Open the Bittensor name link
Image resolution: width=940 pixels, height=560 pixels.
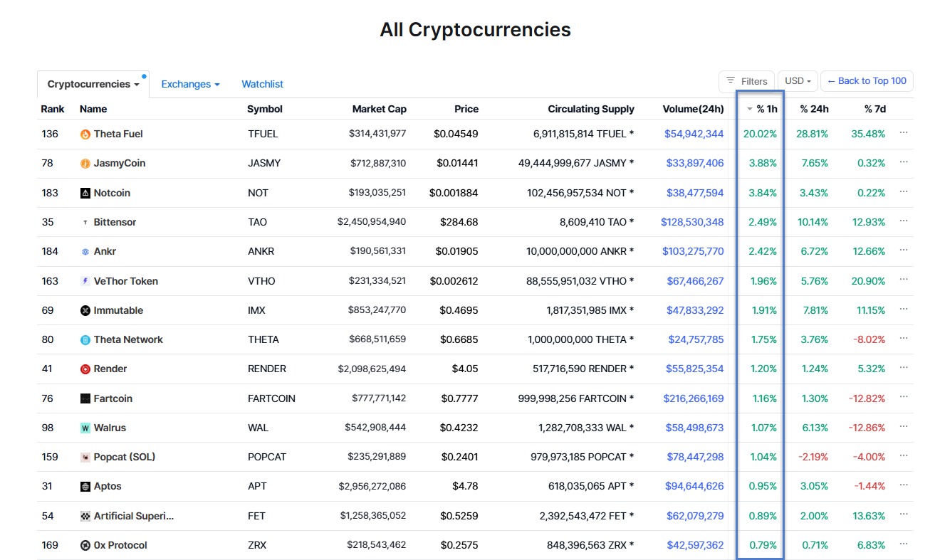coord(115,222)
